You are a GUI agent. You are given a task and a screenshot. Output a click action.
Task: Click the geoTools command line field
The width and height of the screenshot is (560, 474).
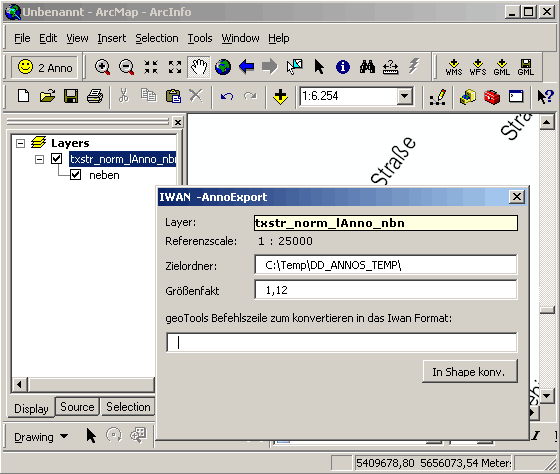341,342
